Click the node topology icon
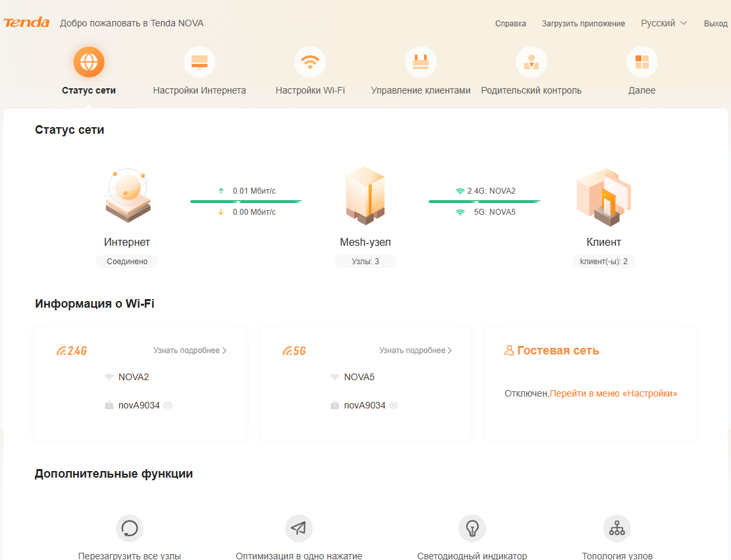Image resolution: width=731 pixels, height=560 pixels. 617,528
